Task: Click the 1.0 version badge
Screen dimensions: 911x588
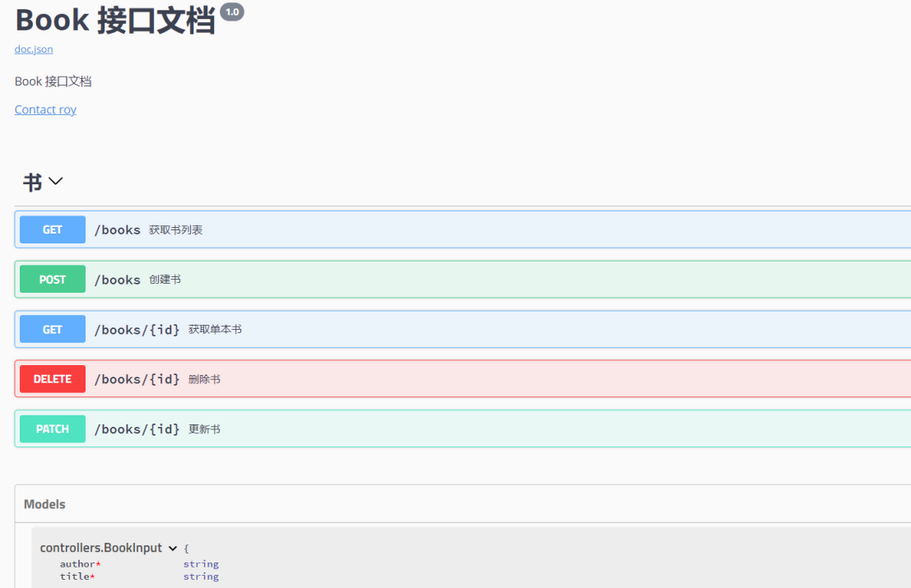Action: pyautogui.click(x=230, y=12)
